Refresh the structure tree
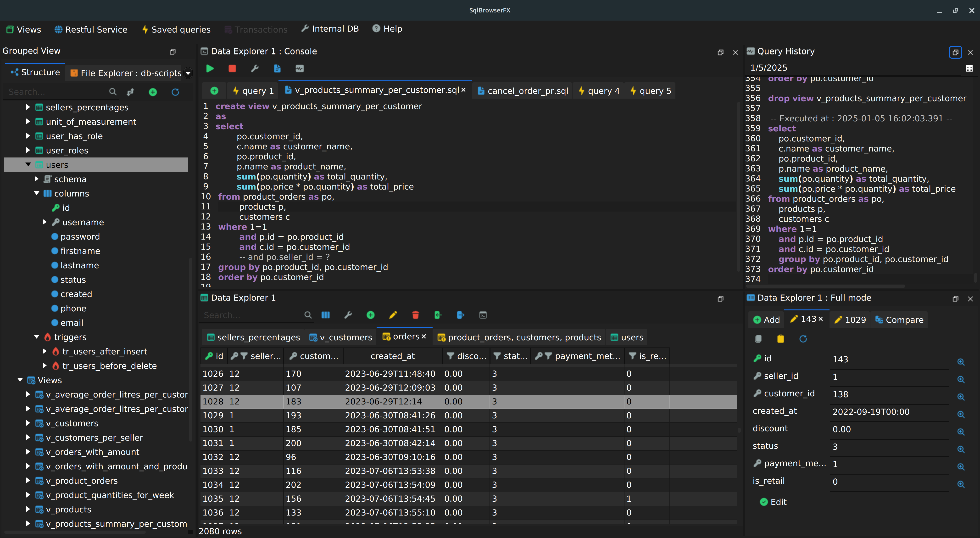This screenshot has height=538, width=980. click(175, 92)
